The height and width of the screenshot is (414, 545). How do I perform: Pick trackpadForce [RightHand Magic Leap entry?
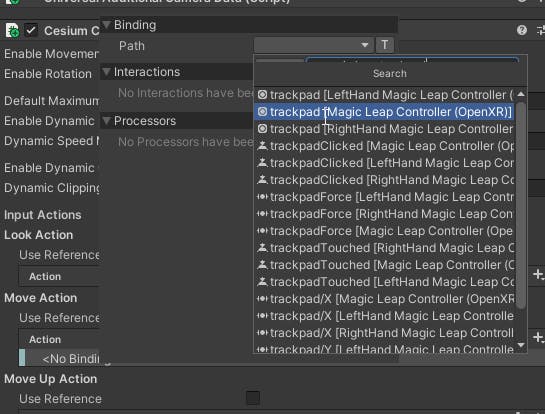(384, 214)
